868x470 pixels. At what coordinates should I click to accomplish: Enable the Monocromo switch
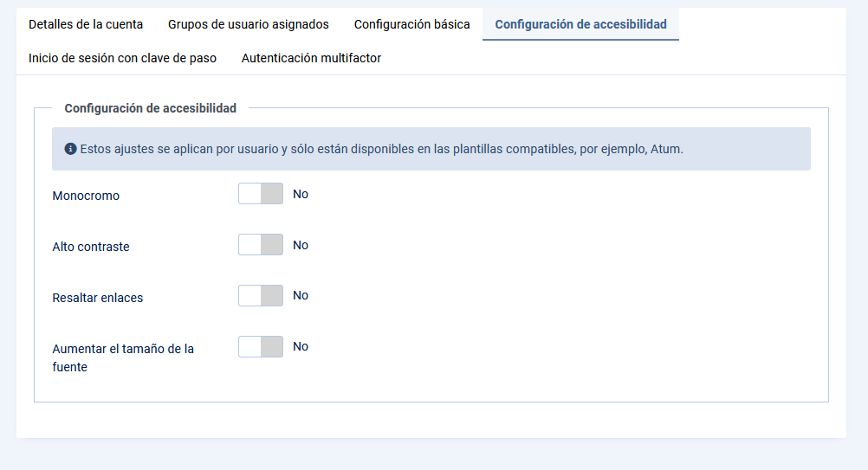[x=261, y=194]
